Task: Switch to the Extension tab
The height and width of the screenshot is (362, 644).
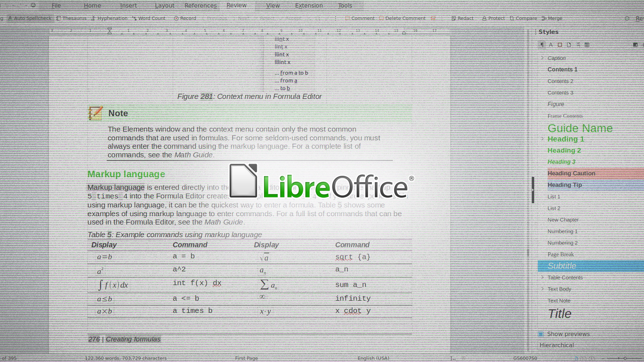Action: 309,6
